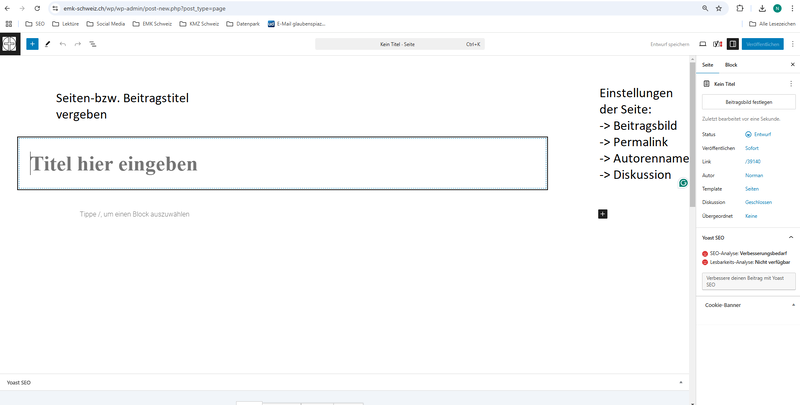Viewport: 800px width, 405px height.
Task: Change the author by clicking Norman
Action: coord(754,175)
